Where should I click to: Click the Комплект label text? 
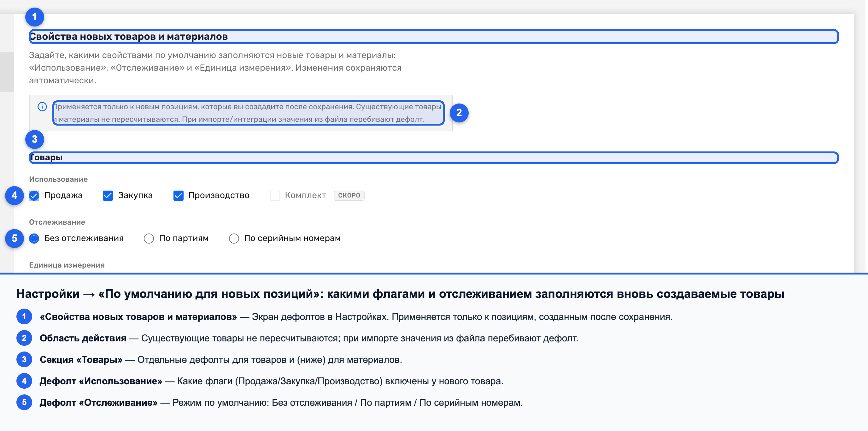tap(305, 195)
